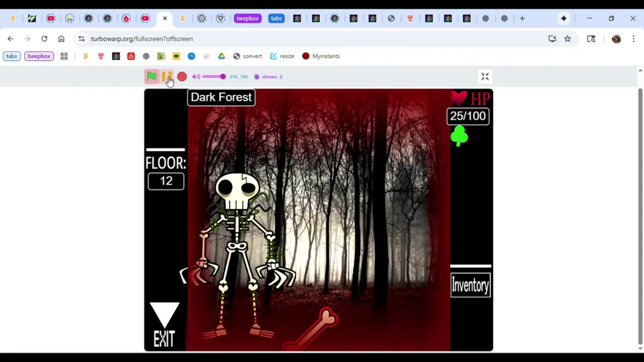Go back to the previous page
This screenshot has height=362, width=644.
11,39
